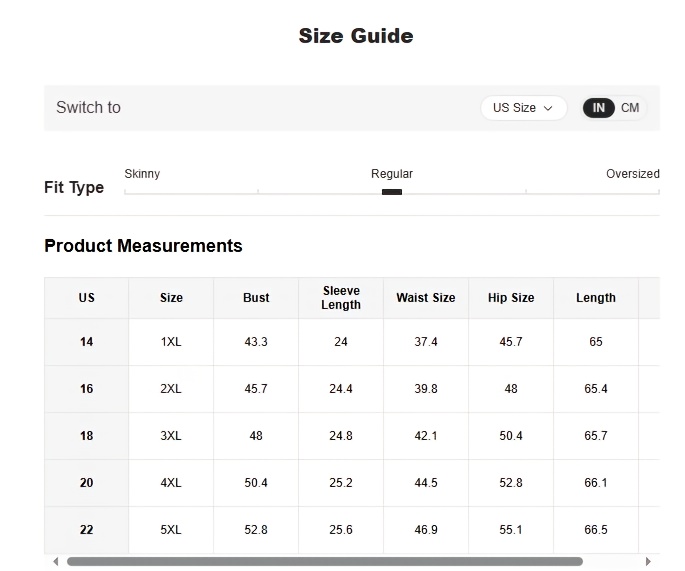Click the Waist Size column header
Screen dimensions: 685x571
pyautogui.click(x=426, y=298)
